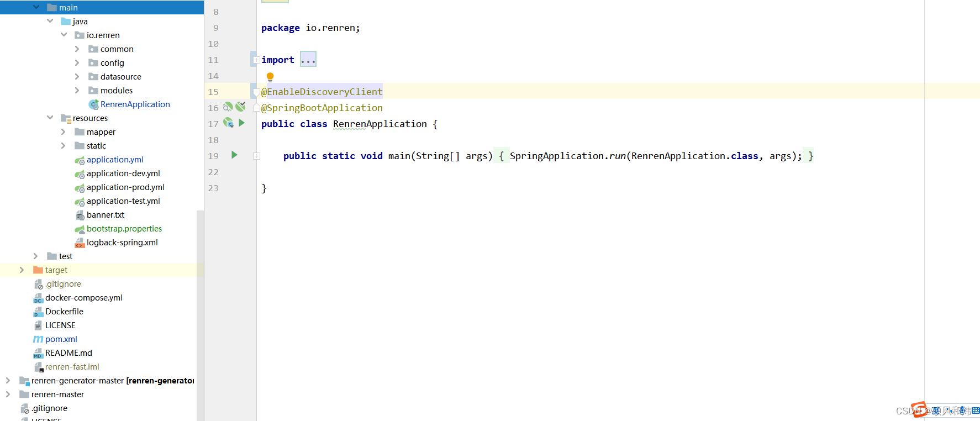Expand the renren-generator-master module arrow
The image size is (980, 421).
[x=8, y=380]
